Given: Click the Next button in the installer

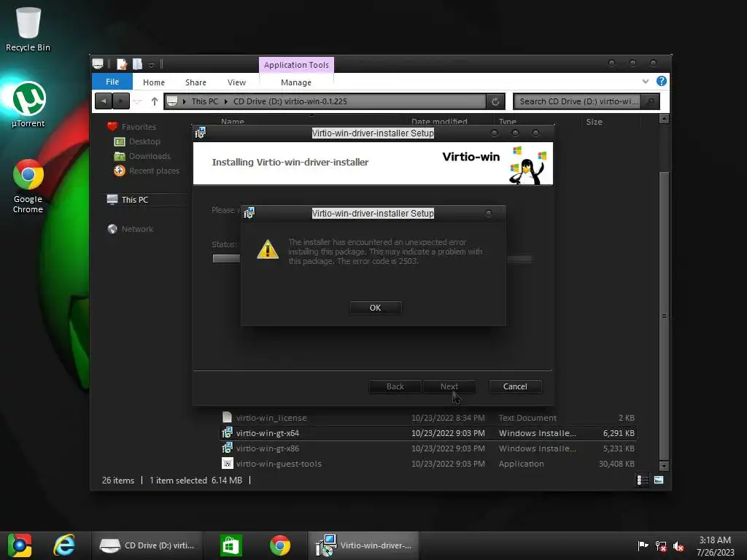Looking at the screenshot, I should (449, 386).
